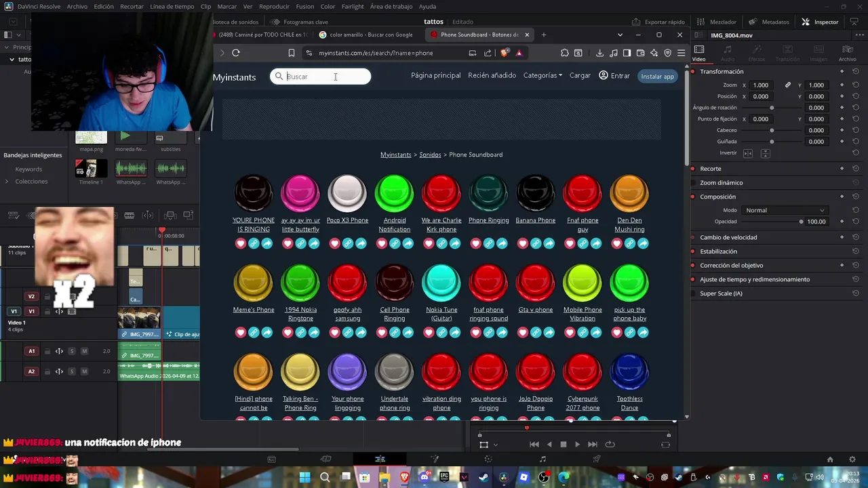
Task: Click Exportar rápido button
Action: click(x=658, y=22)
